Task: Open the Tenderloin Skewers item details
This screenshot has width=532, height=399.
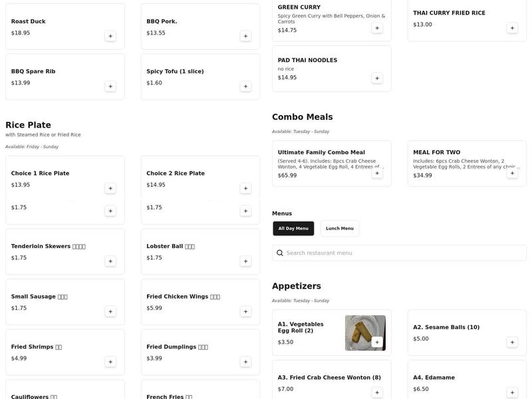Action: (48, 246)
